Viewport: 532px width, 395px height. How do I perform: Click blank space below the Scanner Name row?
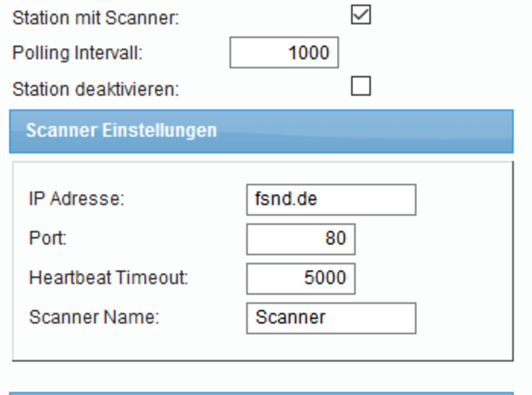pyautogui.click(x=262, y=347)
